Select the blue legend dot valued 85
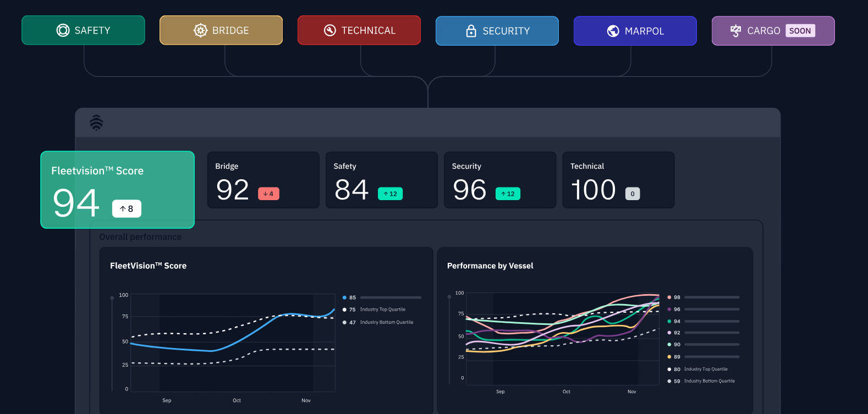Image resolution: width=868 pixels, height=414 pixels. coord(344,297)
